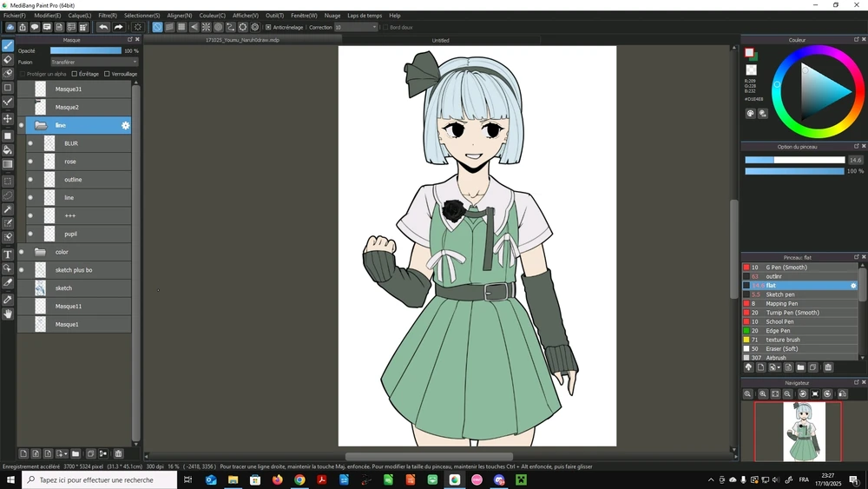Click the horizontal canvas scrollbar
The image size is (868, 489).
click(x=429, y=456)
